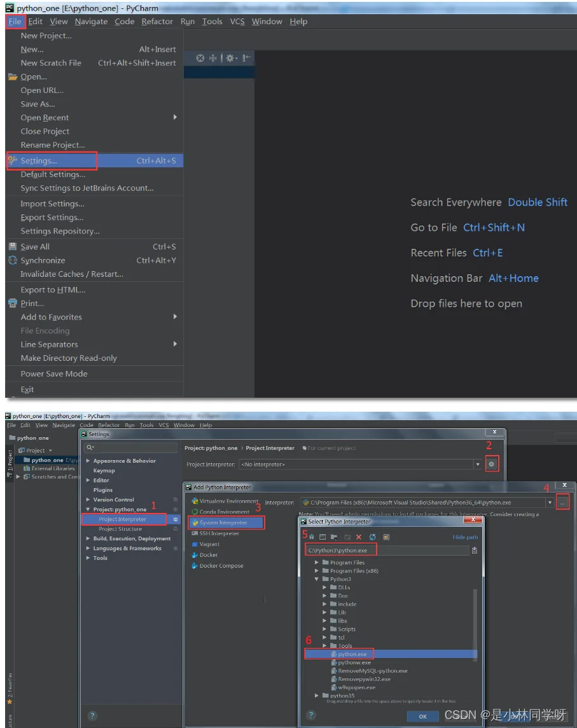Select System Interpreter option
Image resolution: width=577 pixels, height=728 pixels.
tap(226, 523)
